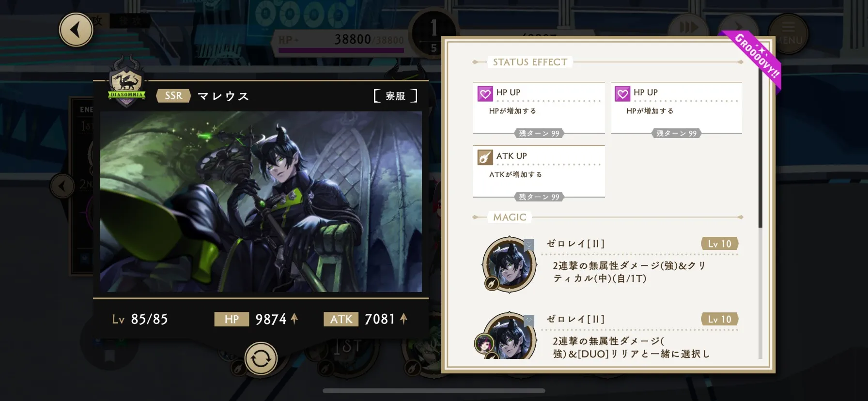Tap the マレウス card illustration

pyautogui.click(x=261, y=201)
